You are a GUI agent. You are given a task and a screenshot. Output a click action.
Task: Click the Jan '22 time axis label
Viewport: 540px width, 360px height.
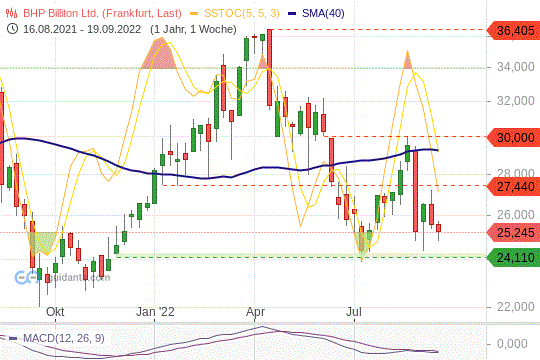(x=155, y=312)
